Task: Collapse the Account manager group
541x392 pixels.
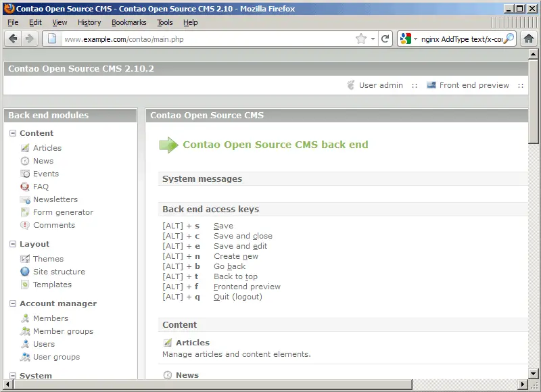Action: click(x=13, y=303)
